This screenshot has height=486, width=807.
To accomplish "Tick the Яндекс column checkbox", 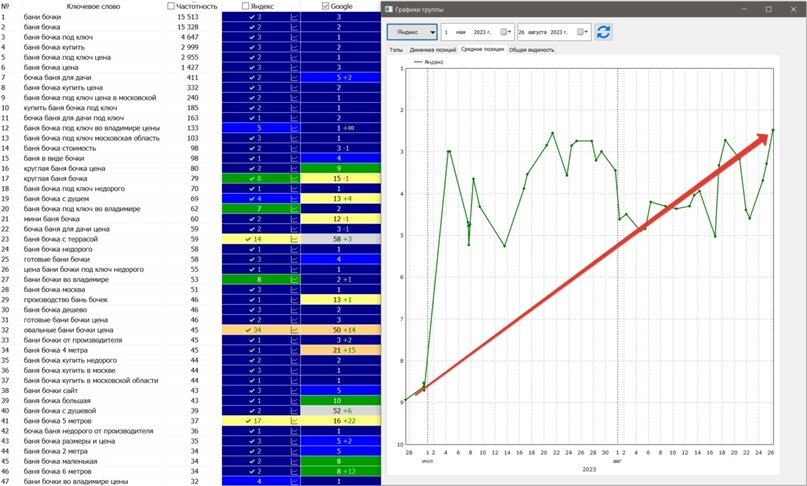I will coord(245,6).
